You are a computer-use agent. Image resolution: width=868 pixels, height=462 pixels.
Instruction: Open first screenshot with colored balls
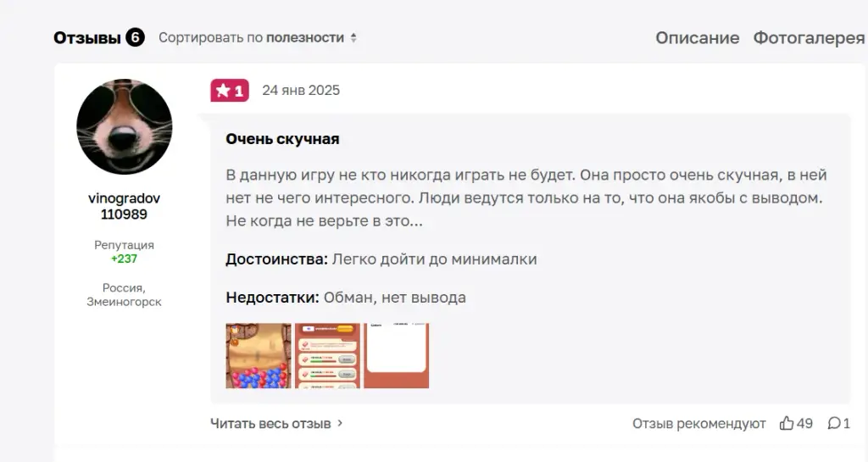259,356
